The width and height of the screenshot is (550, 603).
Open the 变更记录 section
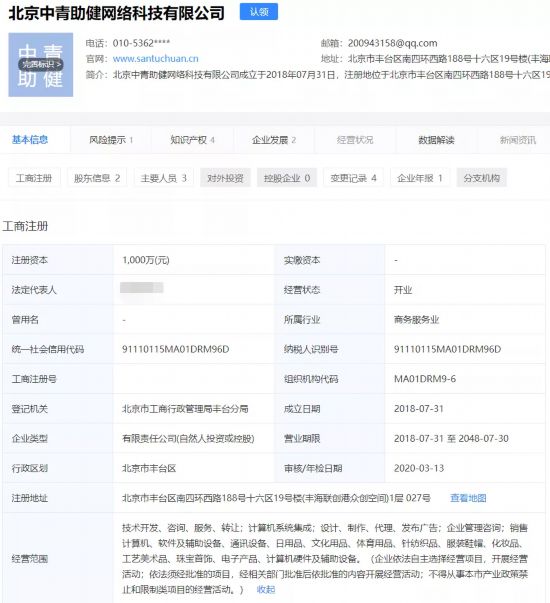click(353, 178)
